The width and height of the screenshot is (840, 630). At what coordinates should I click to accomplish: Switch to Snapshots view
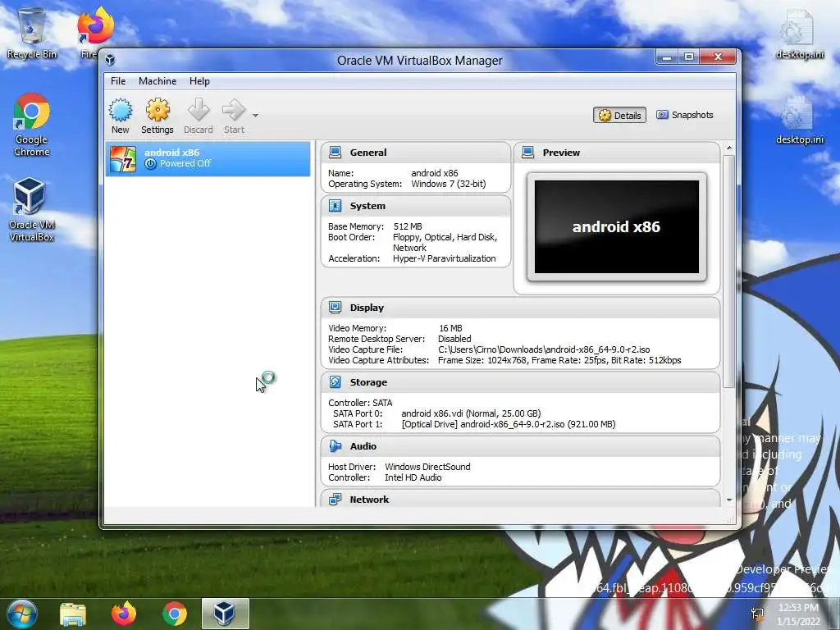pos(685,115)
